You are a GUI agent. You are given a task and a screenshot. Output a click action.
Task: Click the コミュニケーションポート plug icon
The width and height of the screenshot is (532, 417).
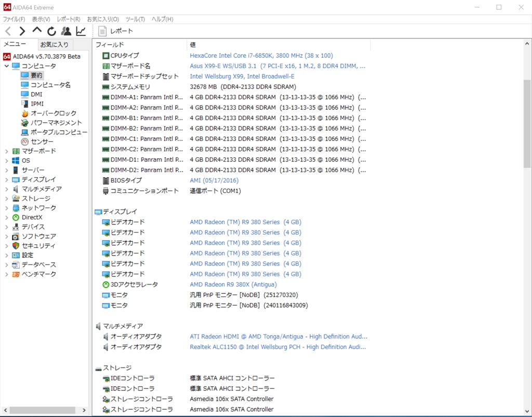tap(106, 191)
